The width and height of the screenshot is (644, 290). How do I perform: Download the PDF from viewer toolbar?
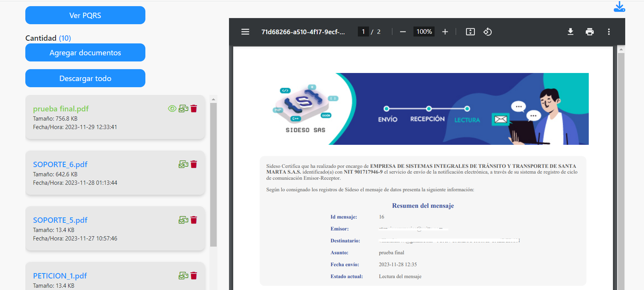570,32
